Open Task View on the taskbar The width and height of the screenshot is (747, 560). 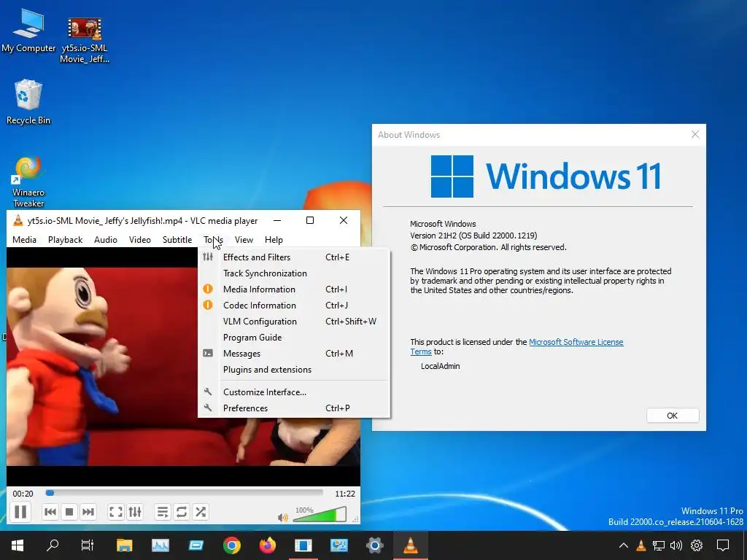(x=88, y=545)
